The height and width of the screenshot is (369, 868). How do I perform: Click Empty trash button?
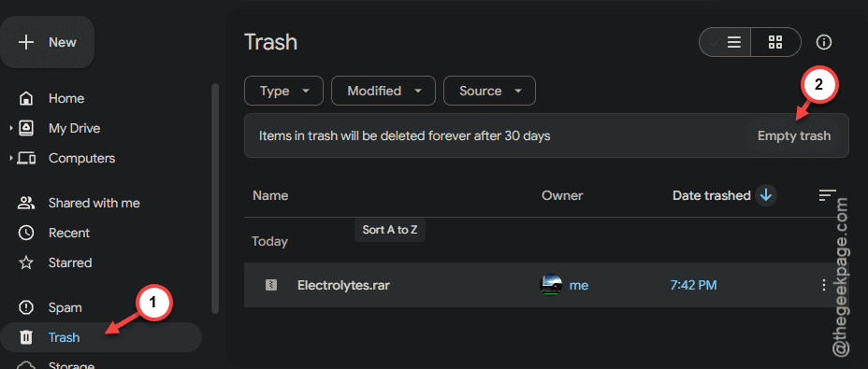pyautogui.click(x=794, y=135)
